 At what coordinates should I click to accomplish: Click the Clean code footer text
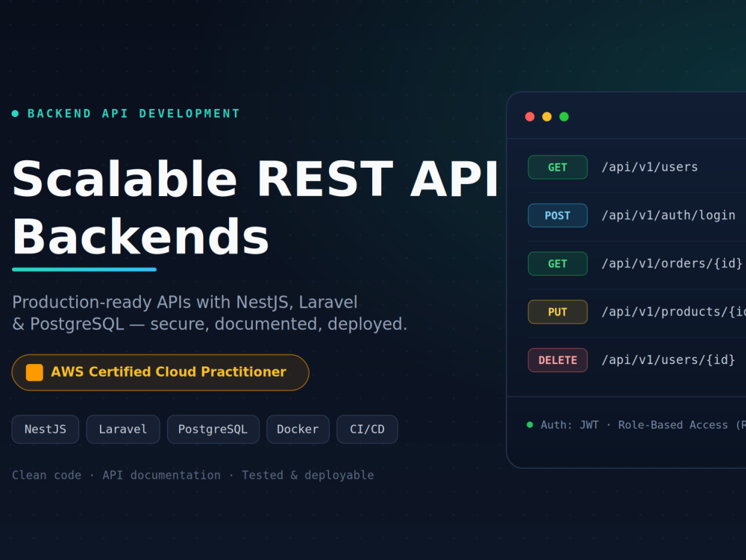click(x=46, y=475)
